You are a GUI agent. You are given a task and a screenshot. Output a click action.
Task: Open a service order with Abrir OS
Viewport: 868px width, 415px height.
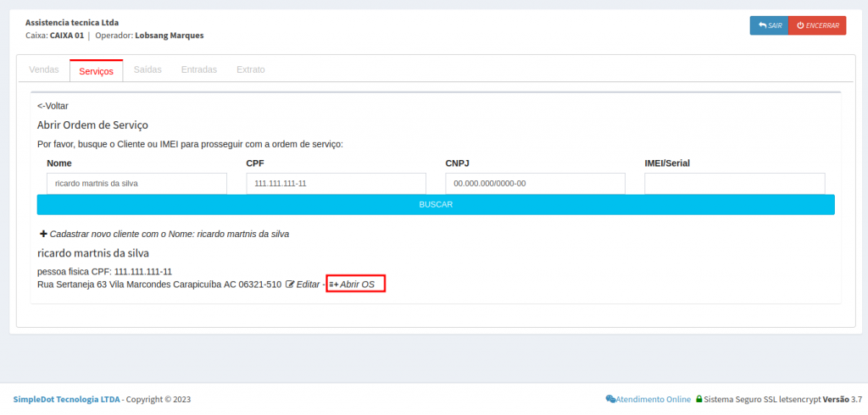point(356,285)
